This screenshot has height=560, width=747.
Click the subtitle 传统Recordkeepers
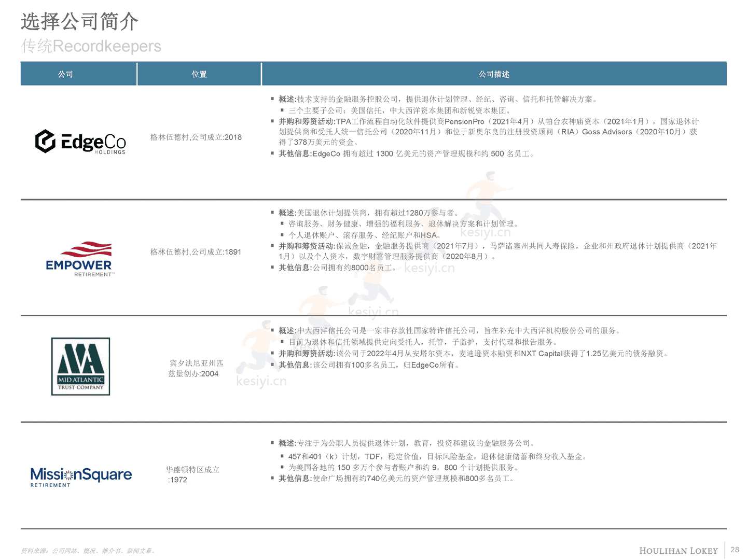coord(91,46)
